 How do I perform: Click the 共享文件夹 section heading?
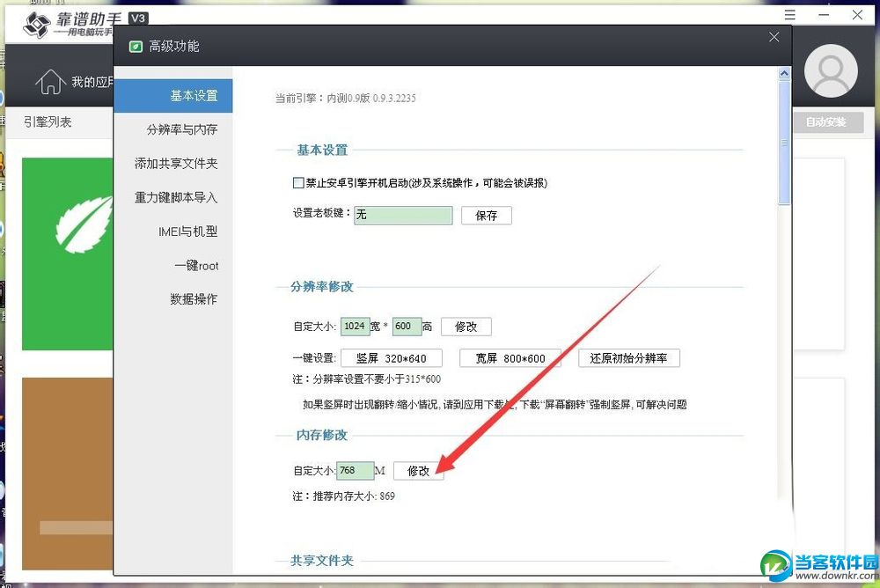pos(321,561)
